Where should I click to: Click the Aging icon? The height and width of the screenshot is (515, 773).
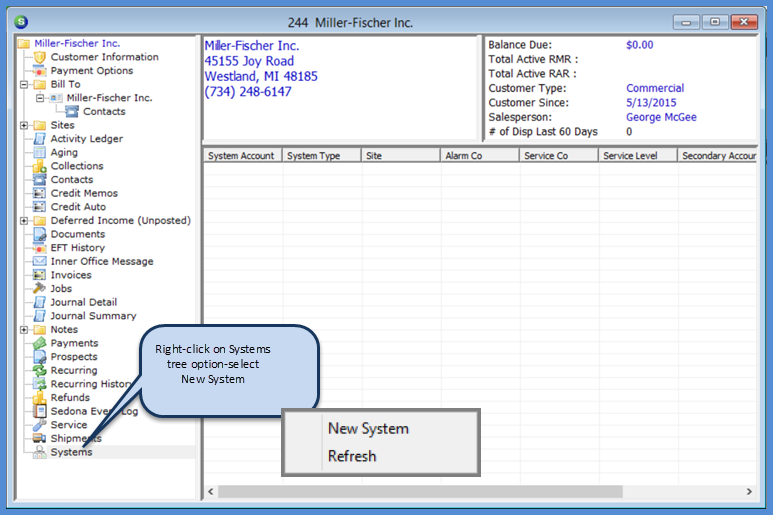(39, 153)
